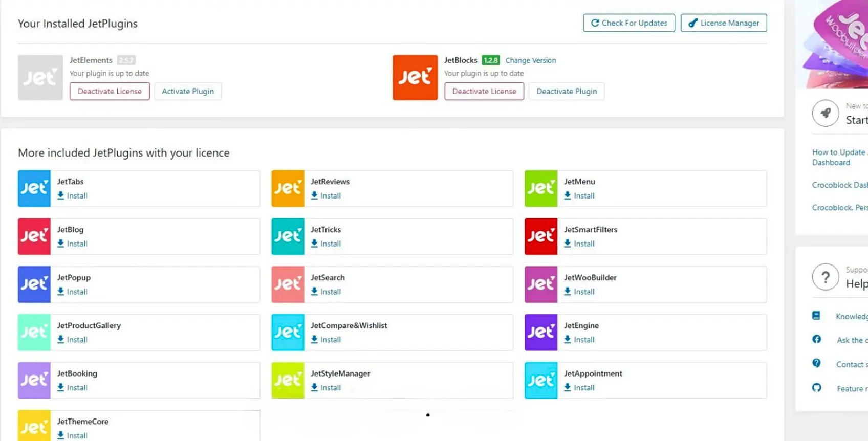Image resolution: width=868 pixels, height=441 pixels.
Task: Click the JetSmartFilters red plugin icon
Action: [x=541, y=236]
